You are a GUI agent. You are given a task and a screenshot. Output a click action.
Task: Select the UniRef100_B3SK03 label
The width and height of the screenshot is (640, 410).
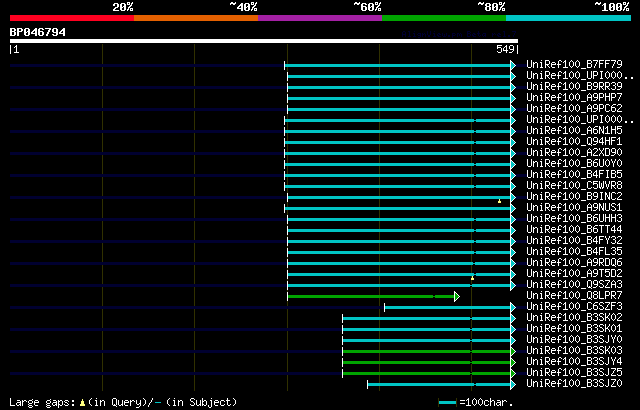(x=574, y=351)
